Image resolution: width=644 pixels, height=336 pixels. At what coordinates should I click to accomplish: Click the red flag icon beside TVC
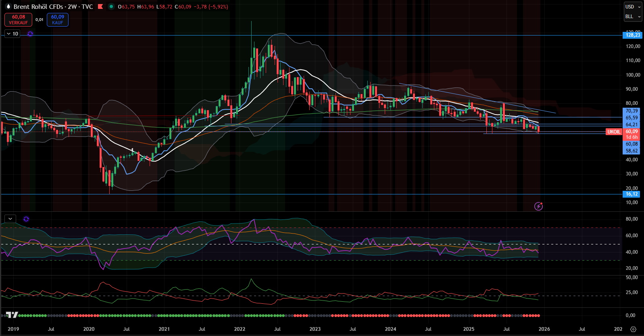(x=100, y=6)
